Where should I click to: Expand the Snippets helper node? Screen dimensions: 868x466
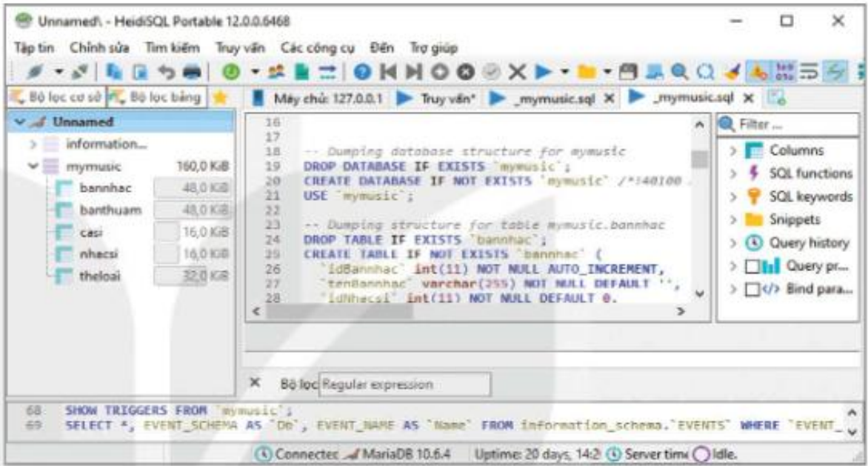click(733, 220)
